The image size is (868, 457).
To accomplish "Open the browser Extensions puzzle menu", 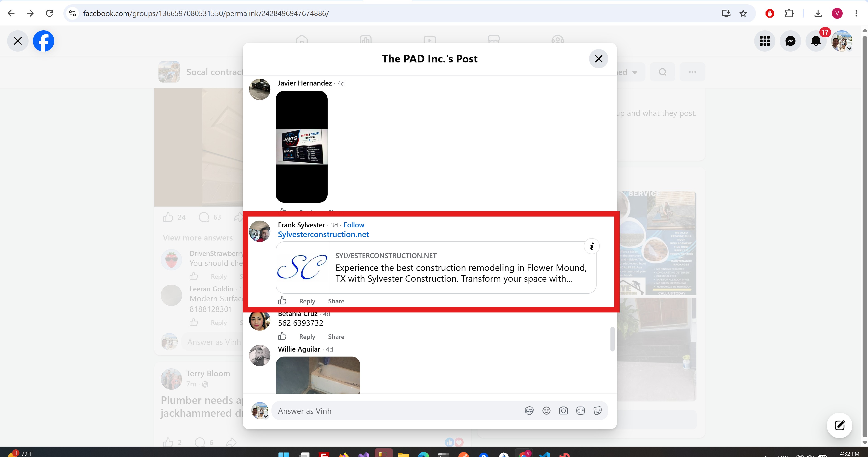I will point(789,13).
